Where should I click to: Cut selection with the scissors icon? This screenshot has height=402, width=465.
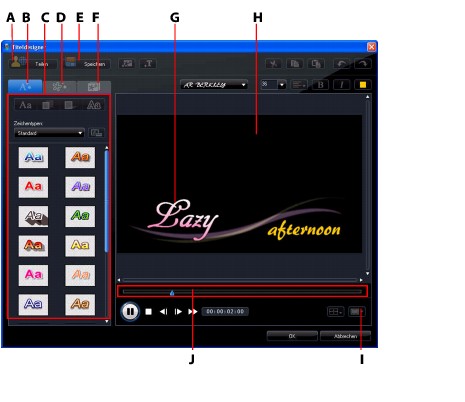coord(274,64)
